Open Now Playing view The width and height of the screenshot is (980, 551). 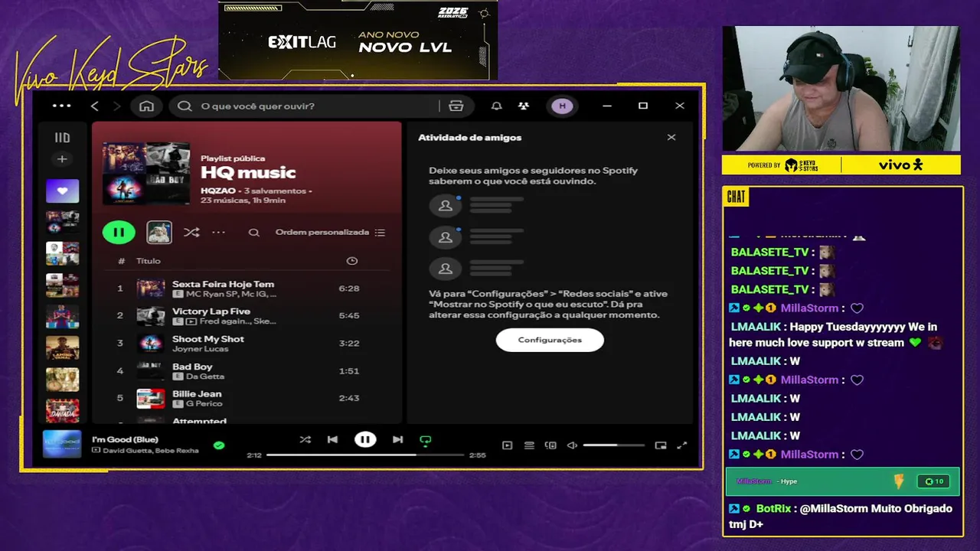click(507, 445)
